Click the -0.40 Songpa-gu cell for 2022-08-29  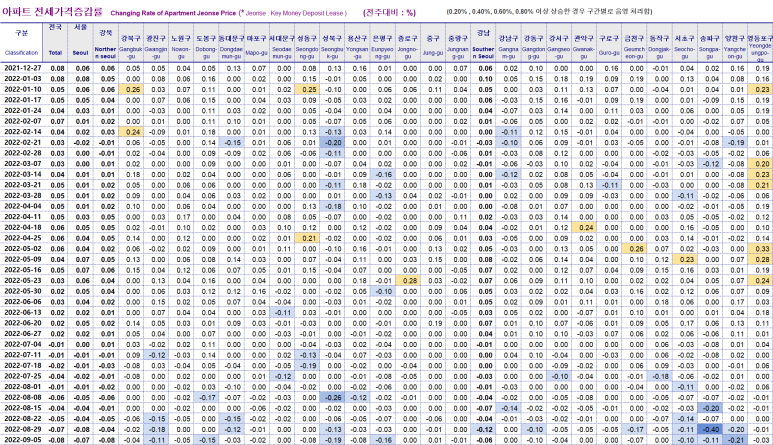(710, 430)
